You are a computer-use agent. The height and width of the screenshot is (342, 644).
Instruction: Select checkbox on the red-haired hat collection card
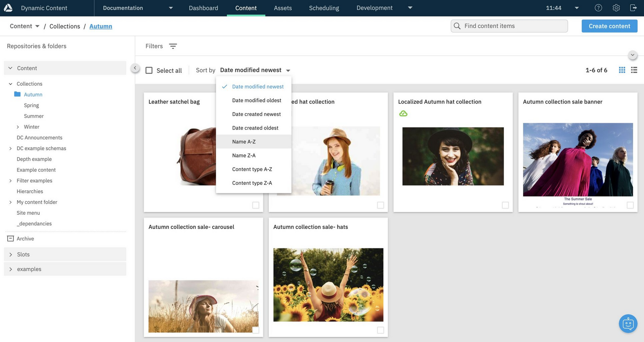[x=381, y=205]
